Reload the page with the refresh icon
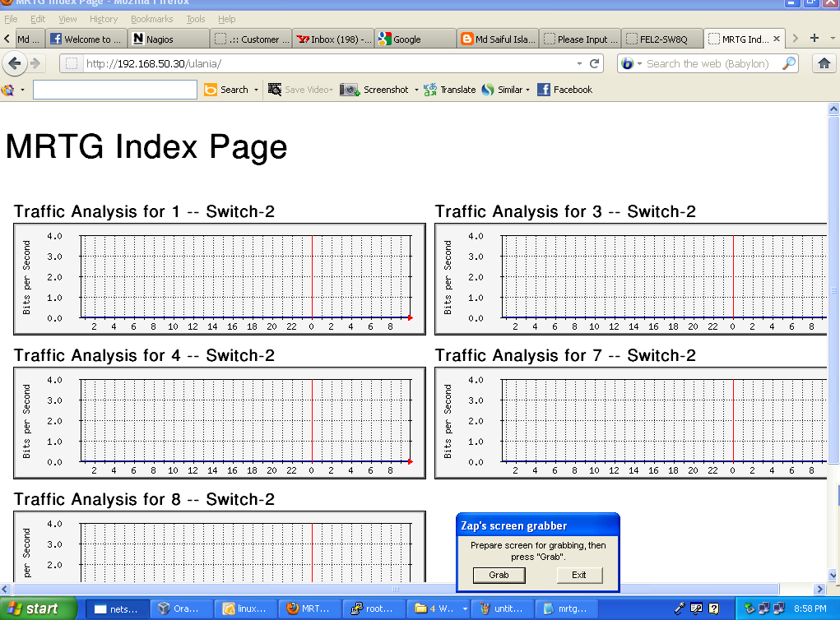The width and height of the screenshot is (840, 620). 594,63
